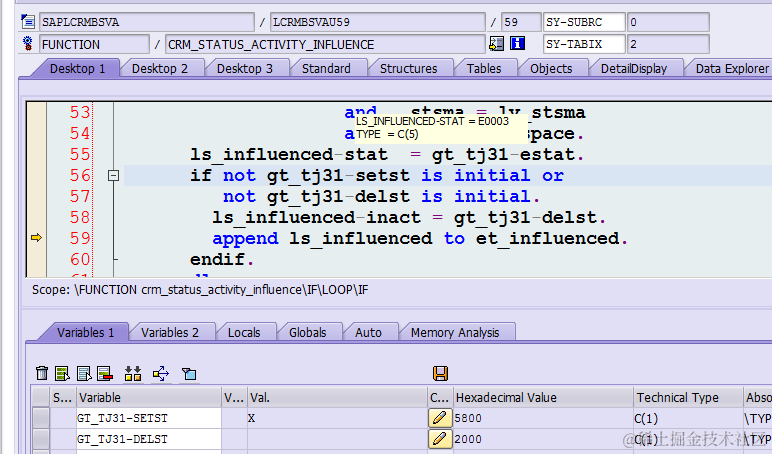The height and width of the screenshot is (454, 772).
Task: Open the Tables tab
Action: (x=484, y=68)
